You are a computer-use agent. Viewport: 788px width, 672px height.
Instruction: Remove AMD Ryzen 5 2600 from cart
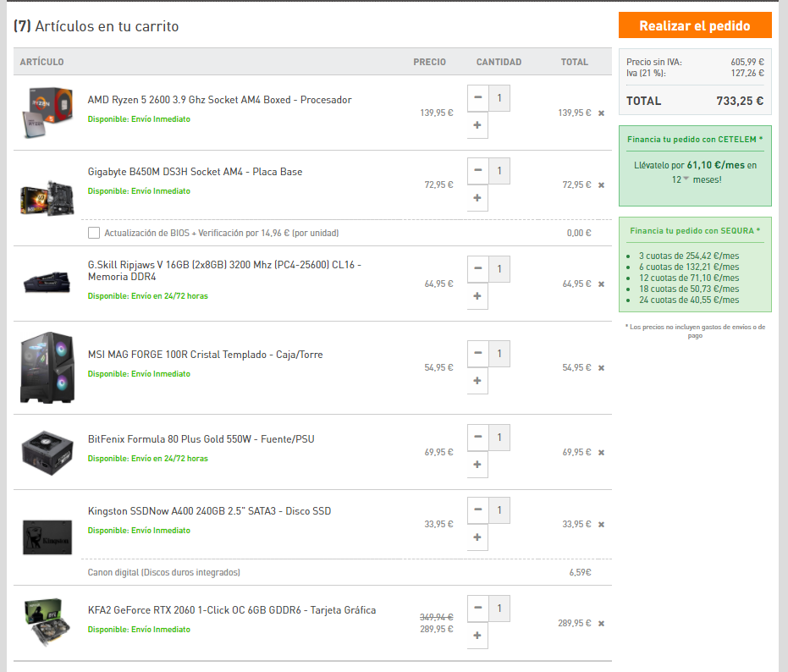[x=601, y=113]
